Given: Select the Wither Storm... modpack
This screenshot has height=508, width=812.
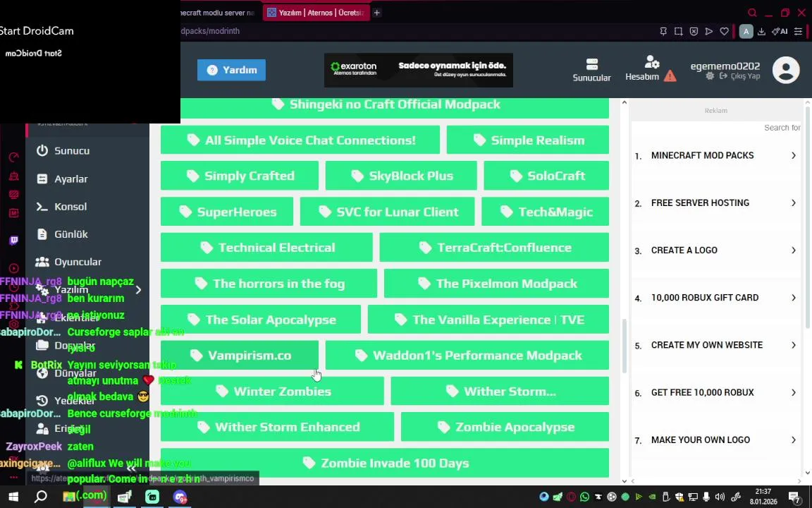Looking at the screenshot, I should [x=500, y=391].
